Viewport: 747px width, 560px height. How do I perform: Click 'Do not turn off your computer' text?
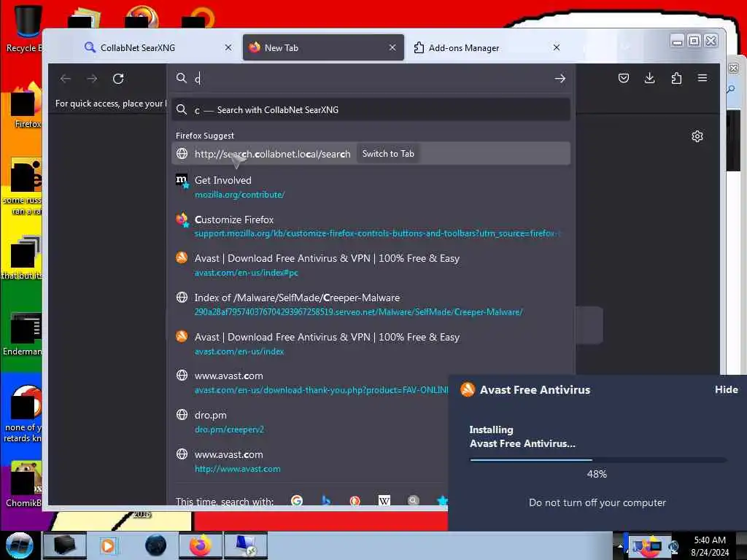click(597, 502)
